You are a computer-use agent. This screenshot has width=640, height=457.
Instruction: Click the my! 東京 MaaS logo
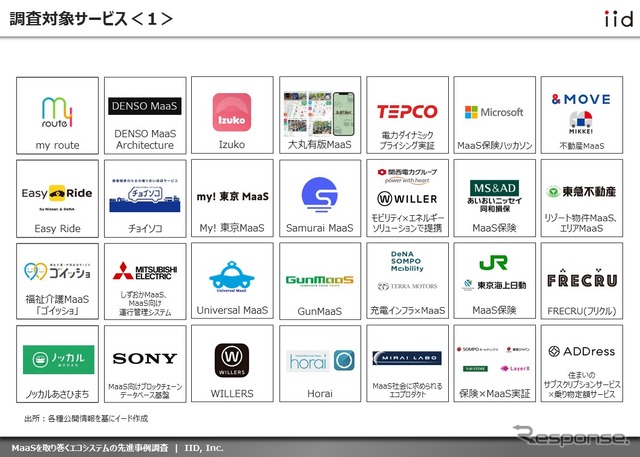pyautogui.click(x=232, y=197)
